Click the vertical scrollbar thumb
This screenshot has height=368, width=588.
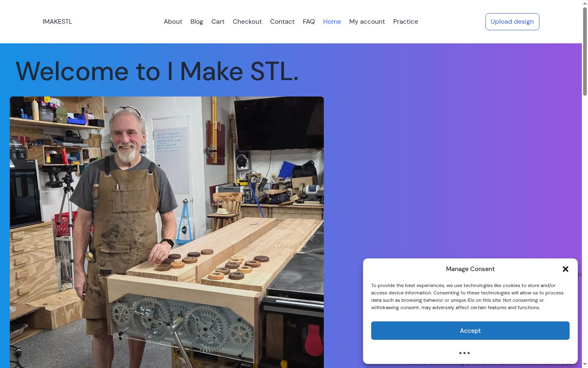point(585,51)
